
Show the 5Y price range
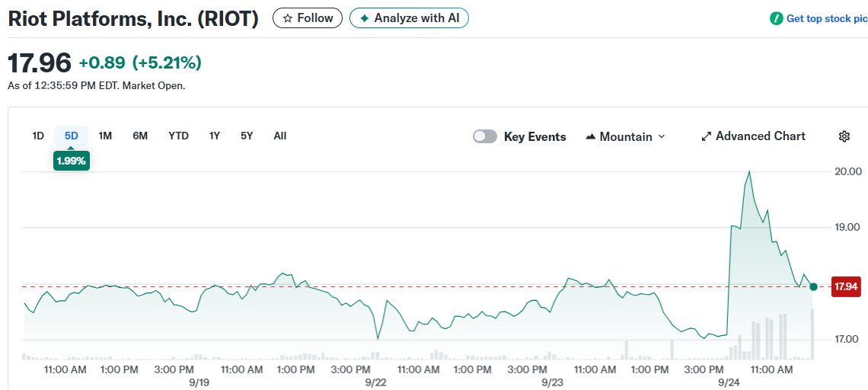tap(247, 136)
